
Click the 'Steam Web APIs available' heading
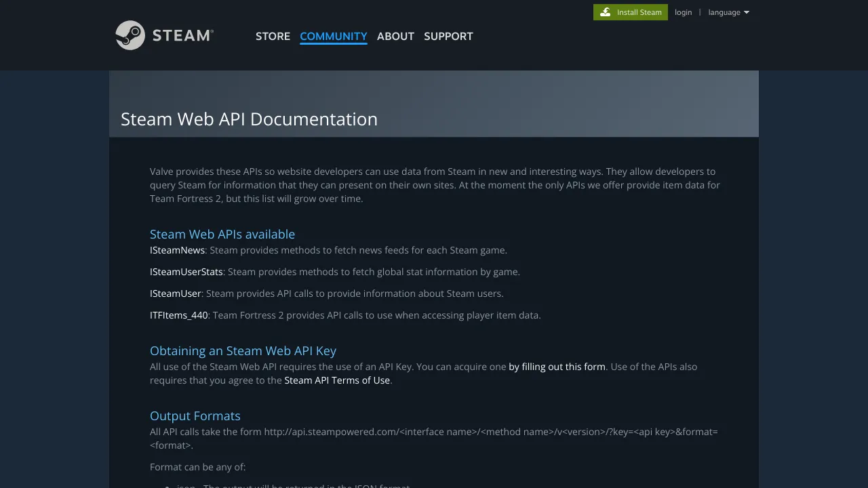[222, 234]
